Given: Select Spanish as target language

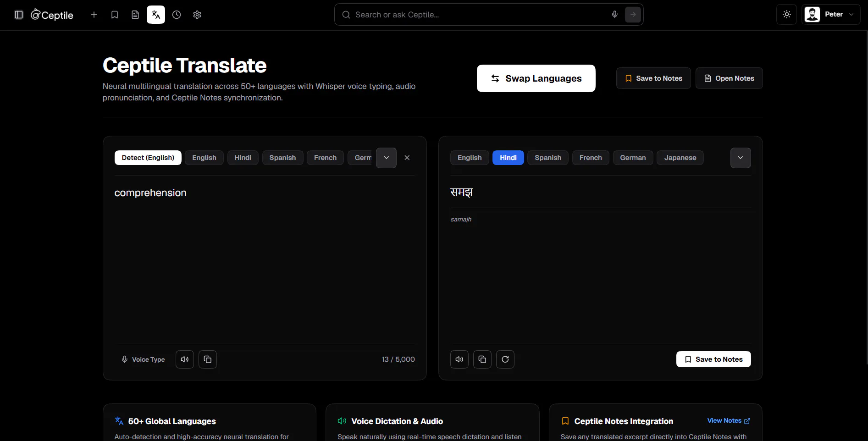Looking at the screenshot, I should tap(548, 158).
